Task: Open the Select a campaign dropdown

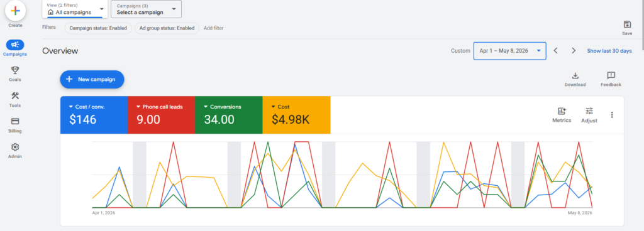Action: [146, 9]
